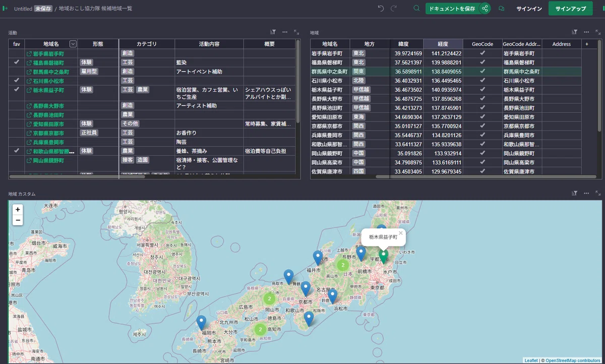Open the OpenStreetMap contributors link
This screenshot has width=605, height=364.
573,360
